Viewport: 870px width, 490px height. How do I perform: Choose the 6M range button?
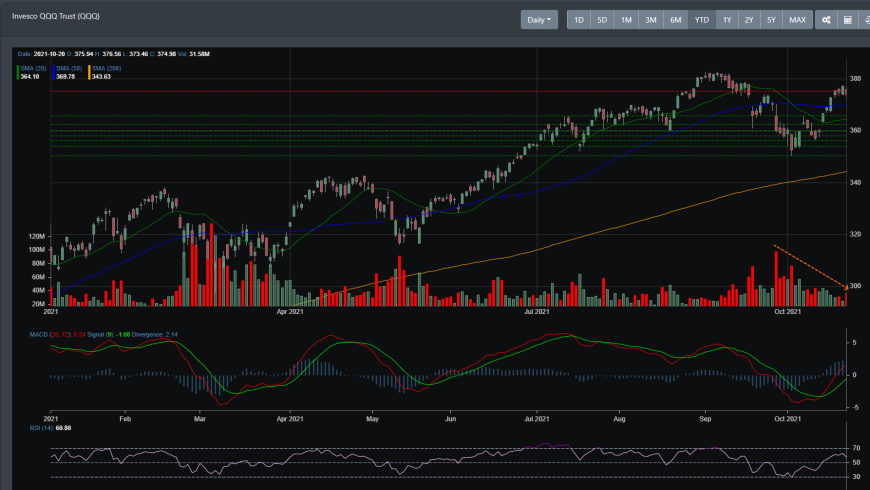click(x=676, y=20)
